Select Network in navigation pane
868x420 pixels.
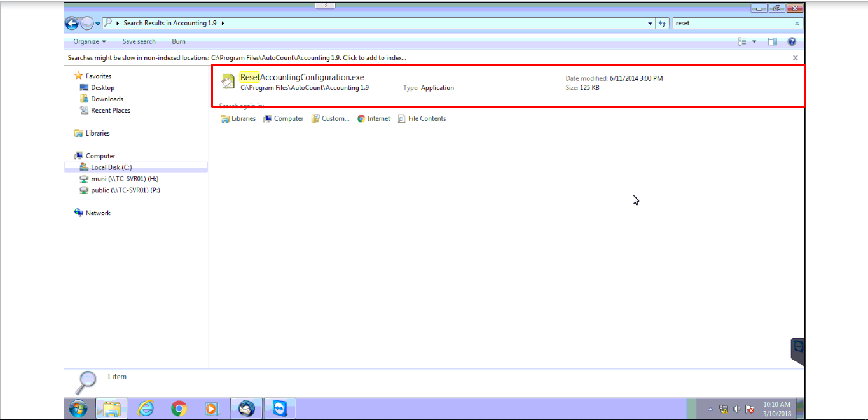pyautogui.click(x=92, y=213)
